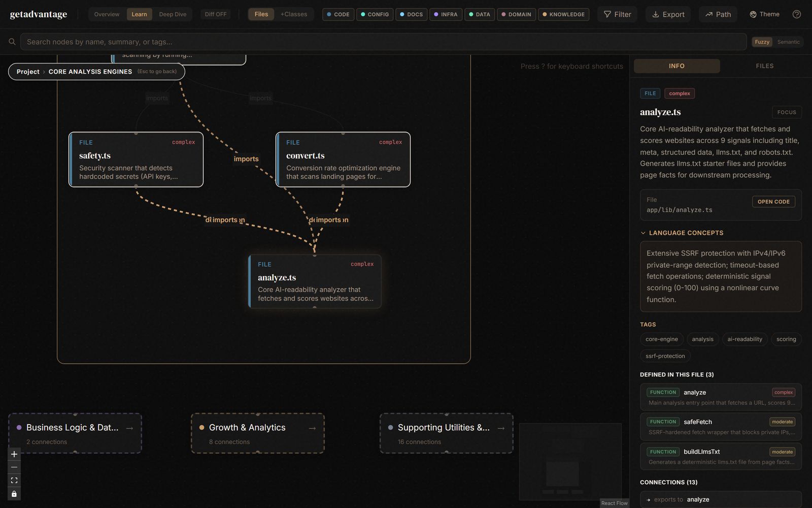Select the convert.ts file node
This screenshot has height=508, width=812.
click(x=343, y=160)
